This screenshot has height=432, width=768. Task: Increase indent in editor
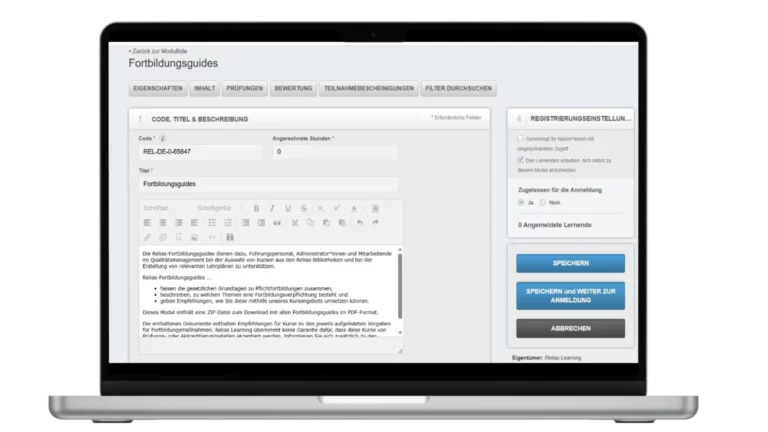click(261, 223)
